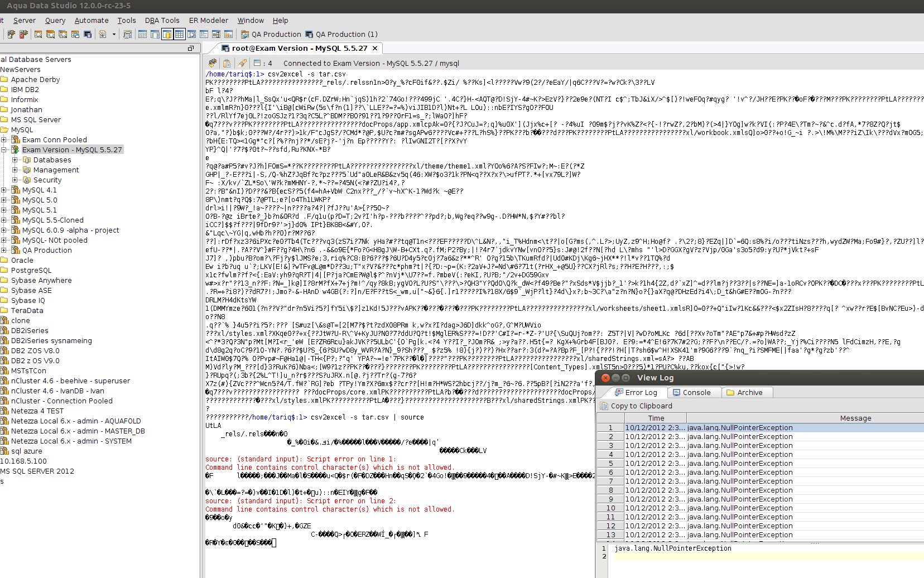Screen dimensions: 924x578
Task: Collapse the Exam Version - MySQL 5.5.27 node
Action: pyautogui.click(x=4, y=150)
